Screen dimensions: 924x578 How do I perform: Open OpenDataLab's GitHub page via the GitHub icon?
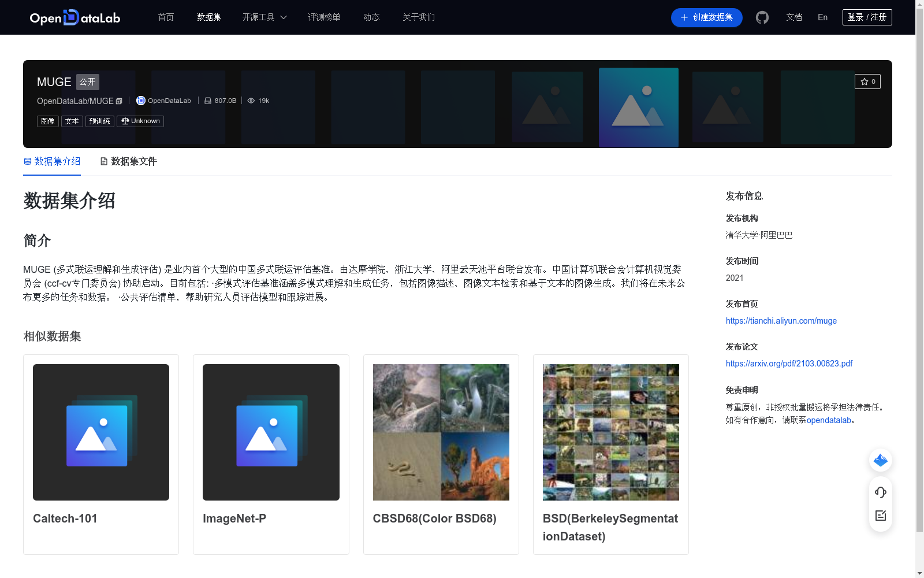click(762, 17)
